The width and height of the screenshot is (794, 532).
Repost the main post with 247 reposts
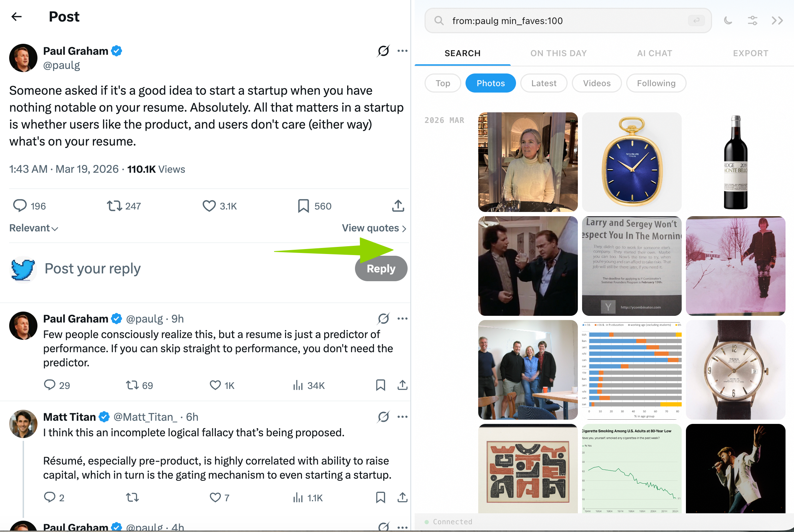click(114, 206)
